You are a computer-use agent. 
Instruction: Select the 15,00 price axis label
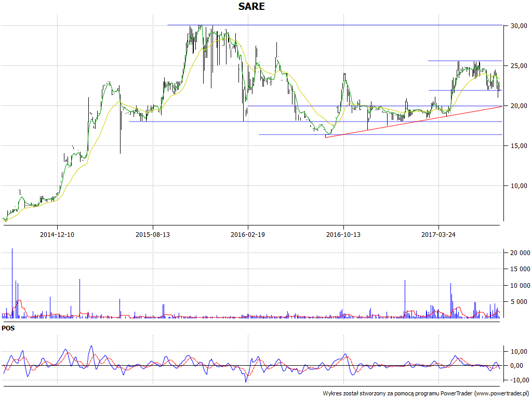pyautogui.click(x=519, y=146)
